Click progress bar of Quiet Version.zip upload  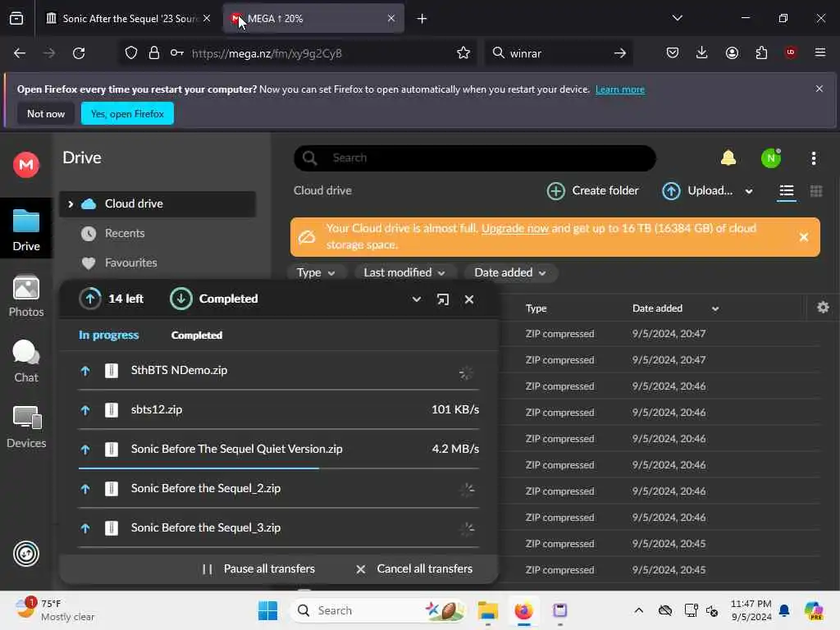279,468
